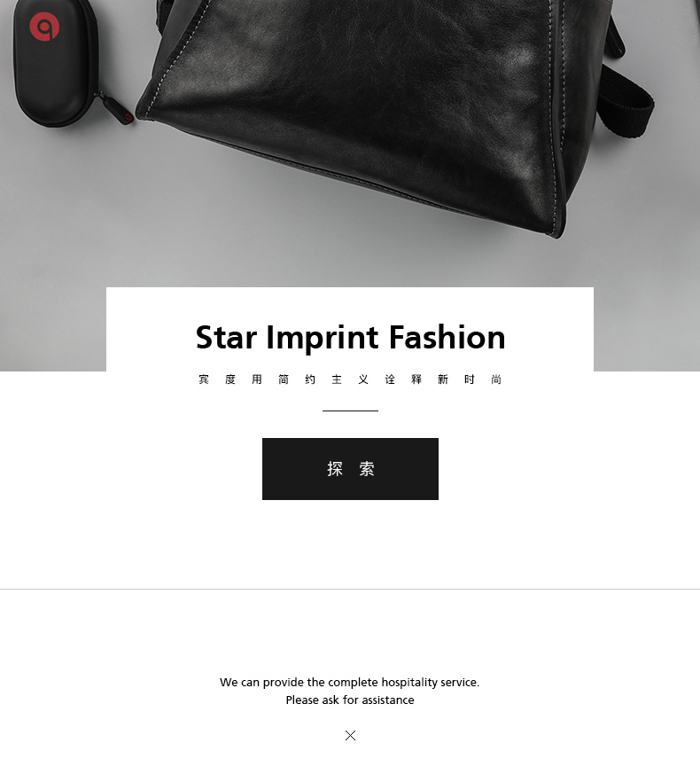Screen dimensions: 700x782
Task: Close the hospitality notice with the X icon
Action: click(x=351, y=735)
